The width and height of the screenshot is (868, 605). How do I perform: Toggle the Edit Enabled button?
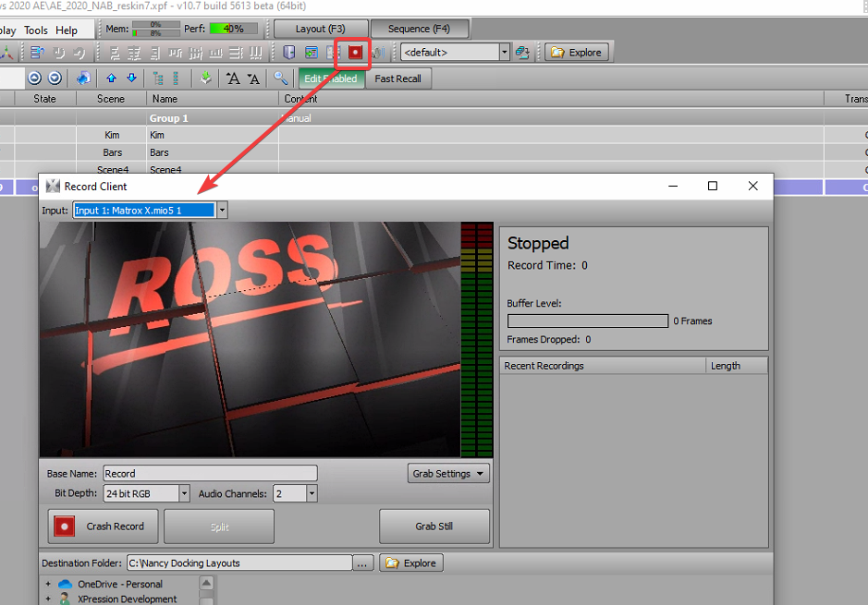331,79
